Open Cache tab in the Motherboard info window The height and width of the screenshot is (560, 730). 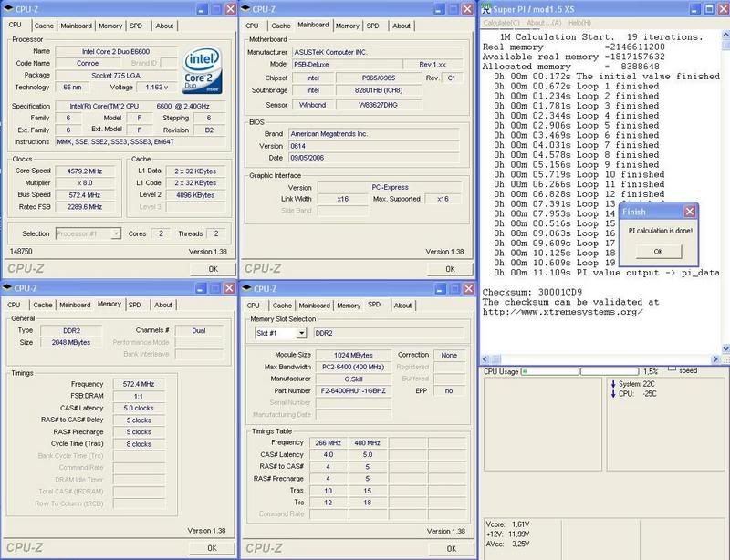(281, 26)
